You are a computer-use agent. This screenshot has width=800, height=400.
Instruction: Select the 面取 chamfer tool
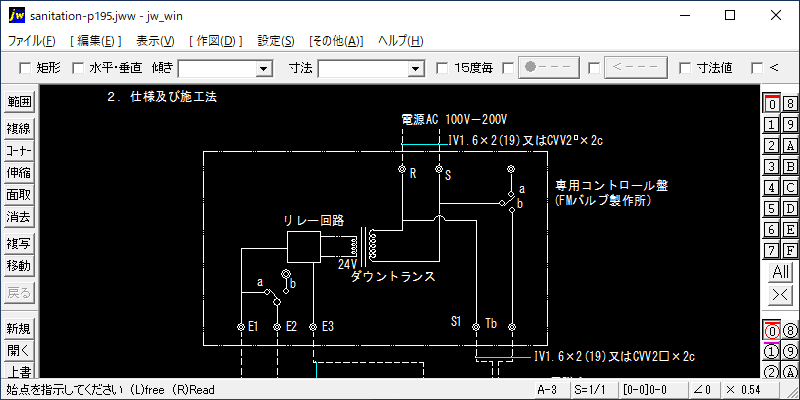click(x=19, y=195)
